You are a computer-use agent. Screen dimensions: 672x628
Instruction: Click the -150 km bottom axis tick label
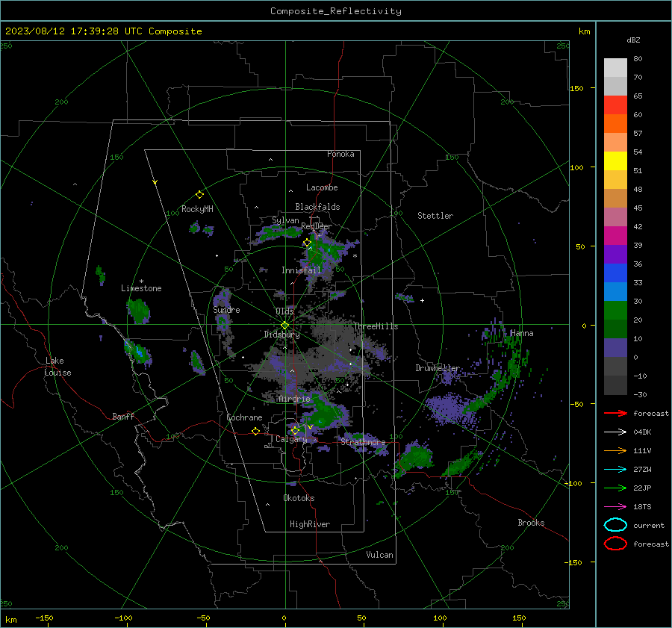[x=44, y=618]
